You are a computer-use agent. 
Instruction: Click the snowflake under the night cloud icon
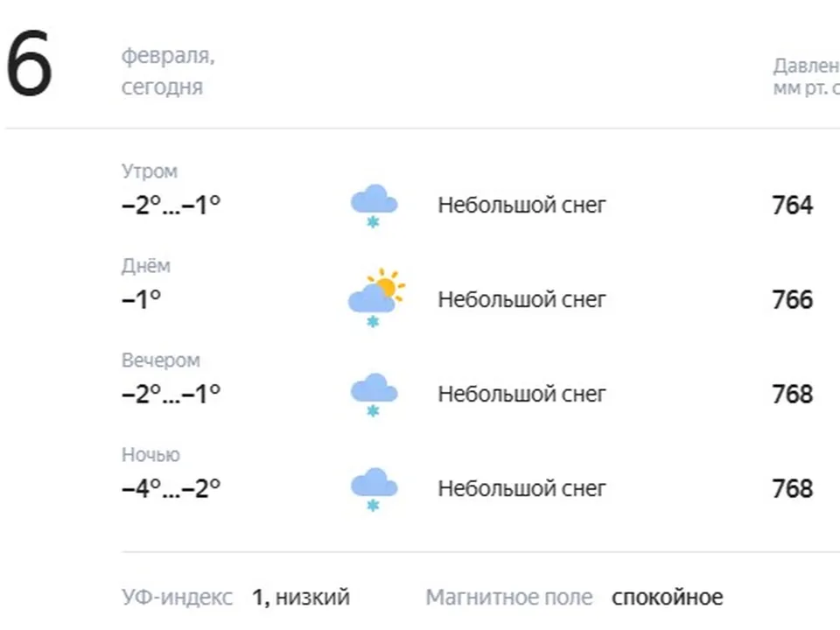373,503
